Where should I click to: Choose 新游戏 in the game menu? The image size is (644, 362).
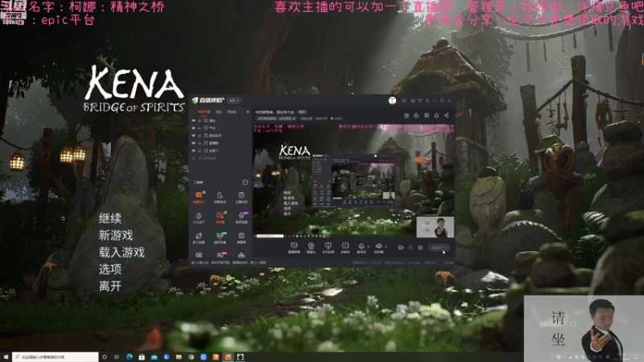tap(116, 235)
